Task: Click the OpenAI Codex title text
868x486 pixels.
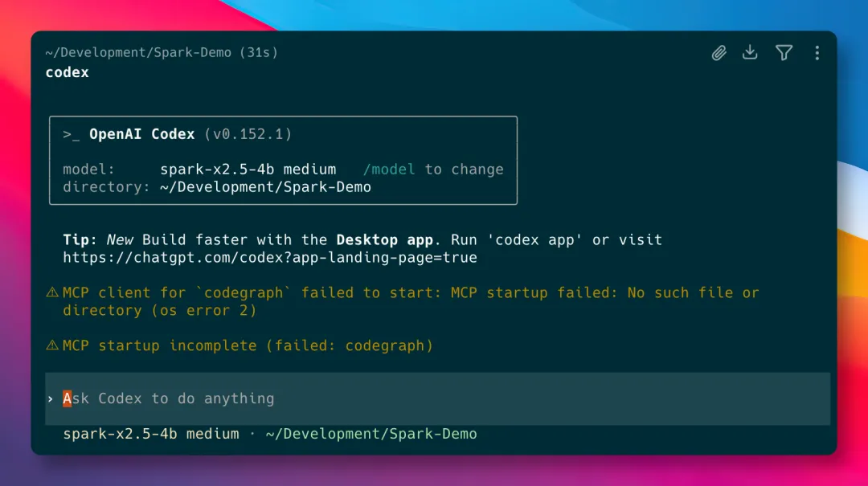Action: click(141, 134)
